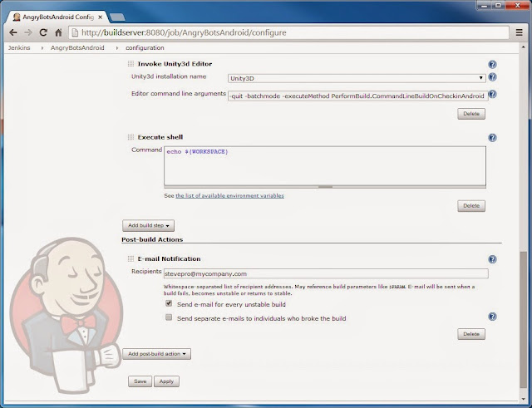This screenshot has width=532, height=408.
Task: Apply the configuration changes
Action: pyautogui.click(x=166, y=381)
